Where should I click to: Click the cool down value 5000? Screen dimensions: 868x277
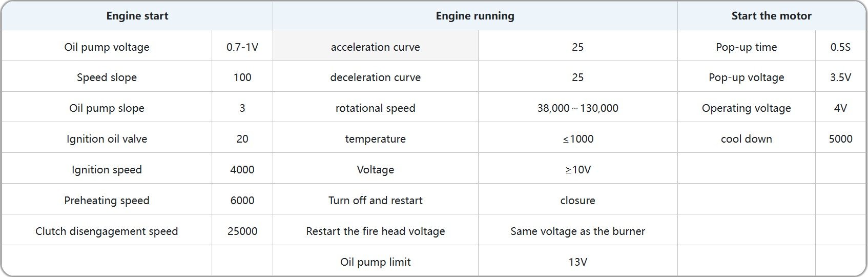click(x=840, y=139)
